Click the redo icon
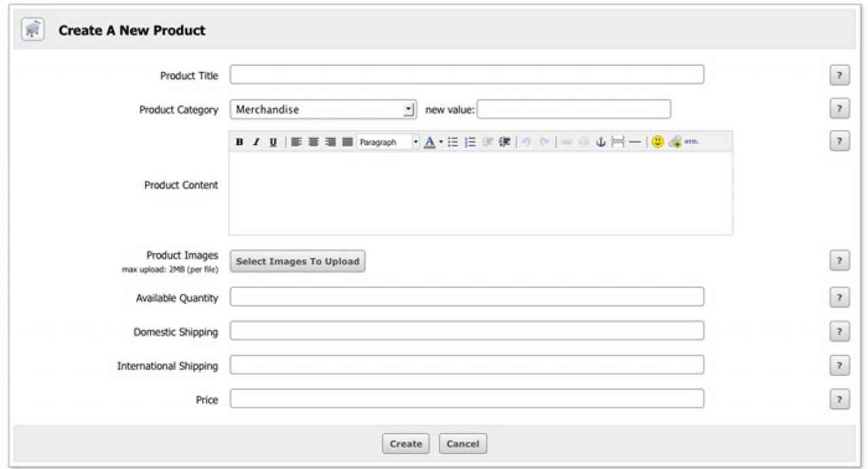 pos(544,142)
